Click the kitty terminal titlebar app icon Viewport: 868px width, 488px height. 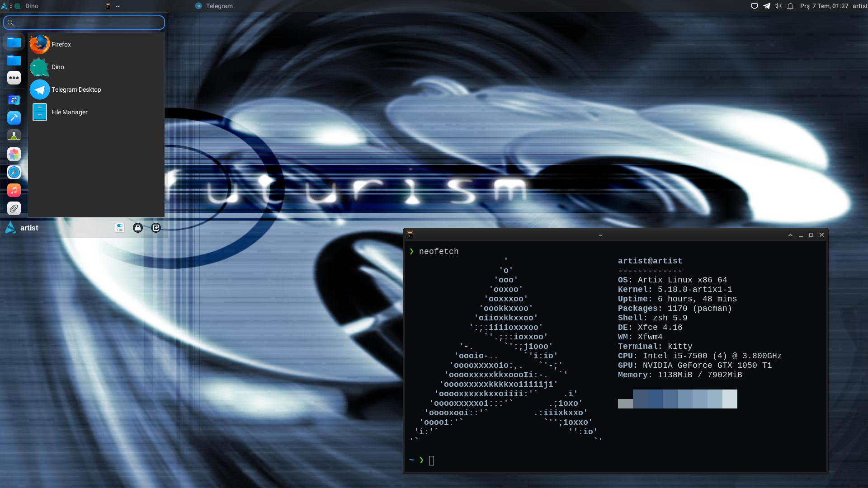[x=410, y=235]
